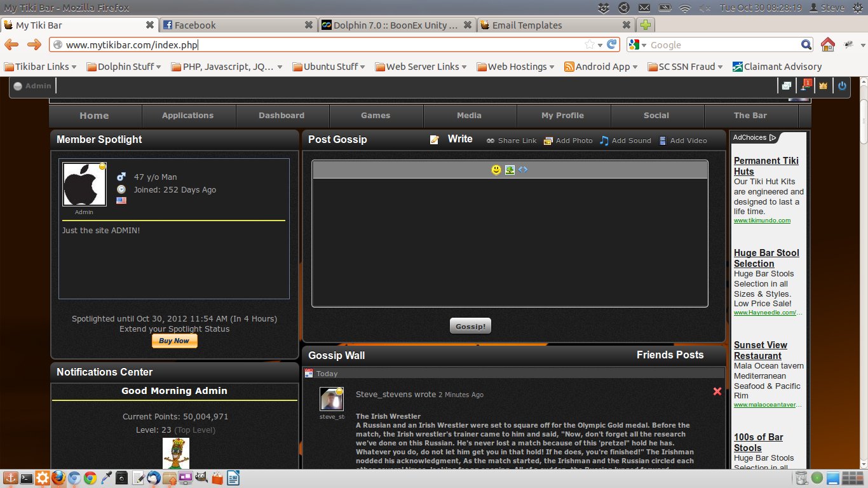
Task: Open the PHP, Javascript bookmark folder
Action: pos(226,67)
